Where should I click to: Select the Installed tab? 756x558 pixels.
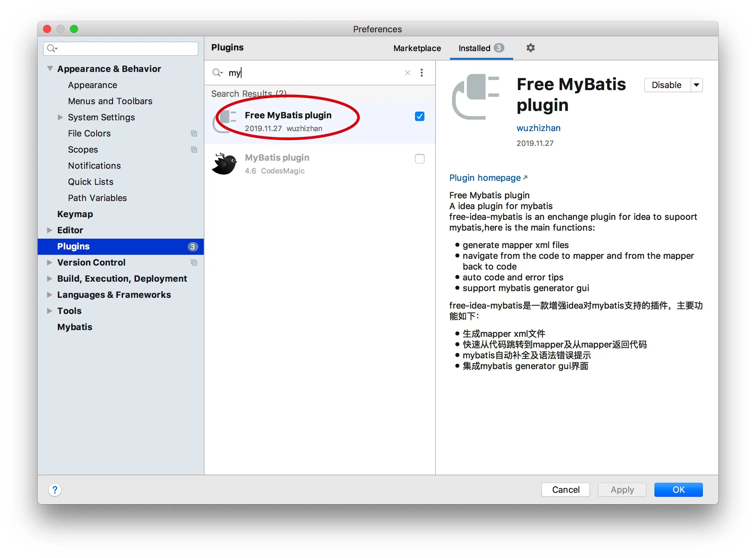click(474, 48)
